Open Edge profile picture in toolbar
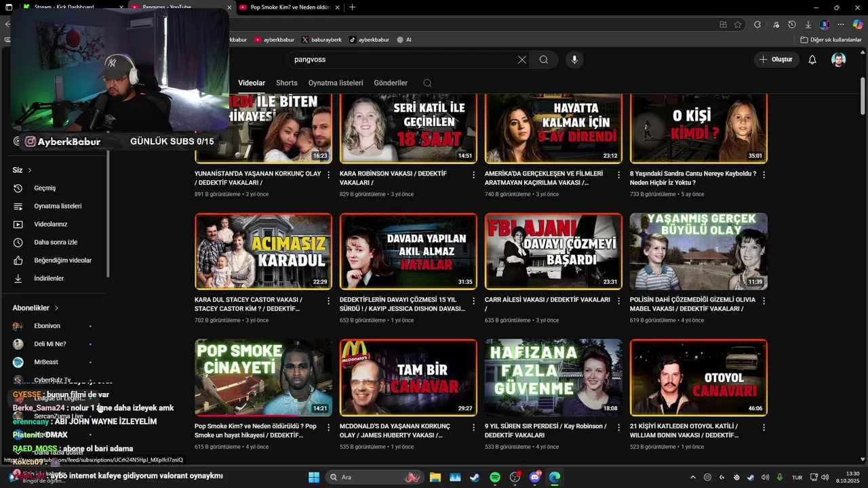Image resolution: width=868 pixels, height=488 pixels. click(825, 24)
